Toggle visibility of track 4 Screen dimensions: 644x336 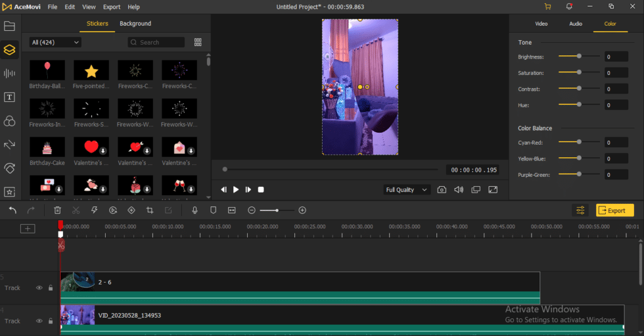(39, 321)
